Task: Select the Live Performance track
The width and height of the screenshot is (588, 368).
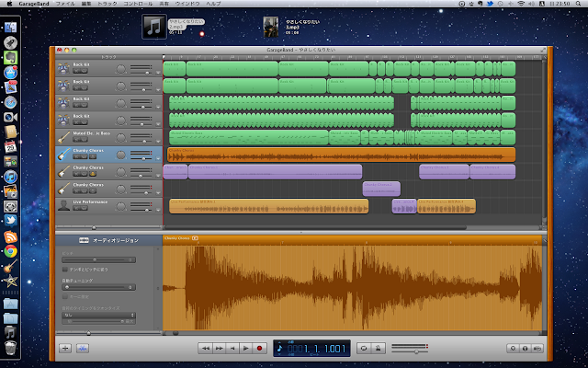Action: pos(89,201)
